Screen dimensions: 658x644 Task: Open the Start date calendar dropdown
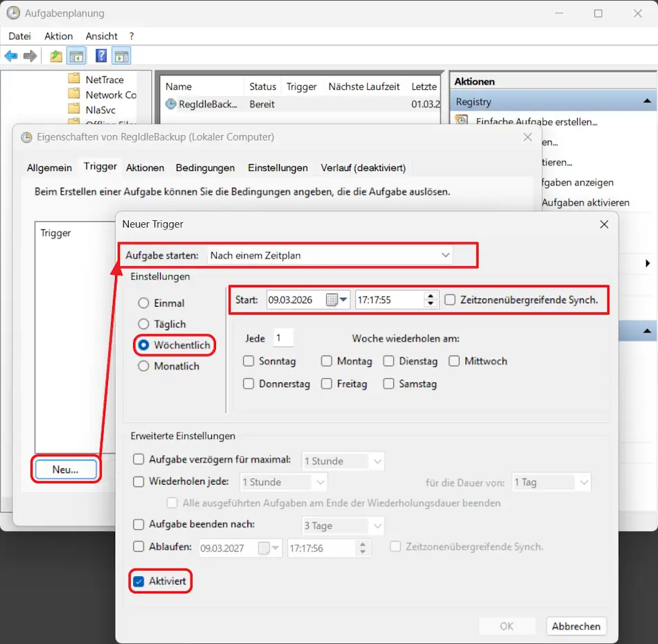343,299
